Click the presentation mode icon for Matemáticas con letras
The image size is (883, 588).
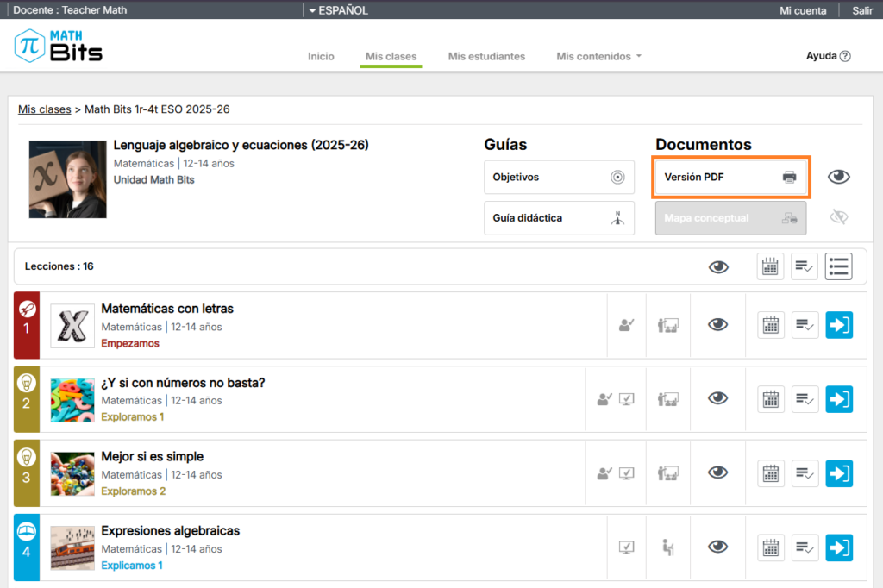click(668, 324)
